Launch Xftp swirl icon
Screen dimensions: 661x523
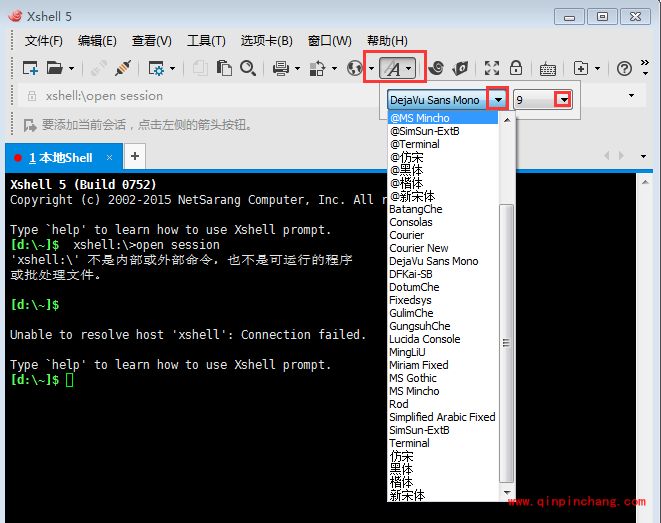point(436,67)
